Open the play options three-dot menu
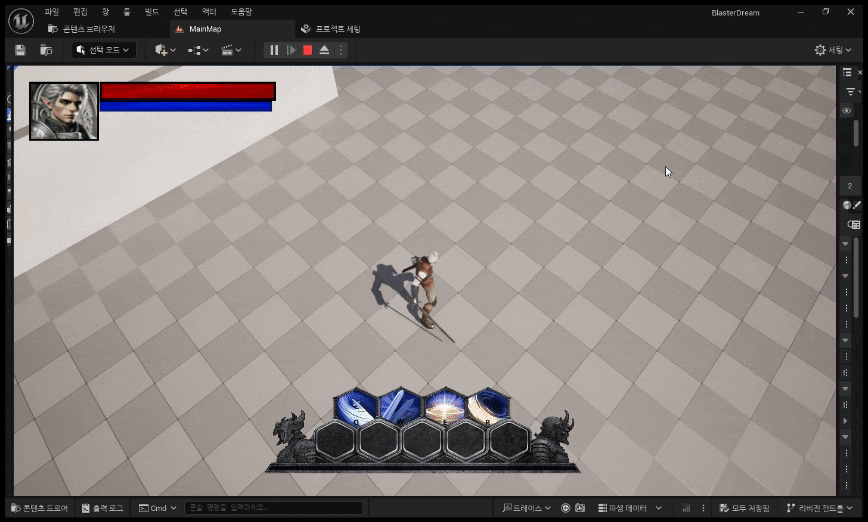The image size is (868, 522). pos(341,50)
